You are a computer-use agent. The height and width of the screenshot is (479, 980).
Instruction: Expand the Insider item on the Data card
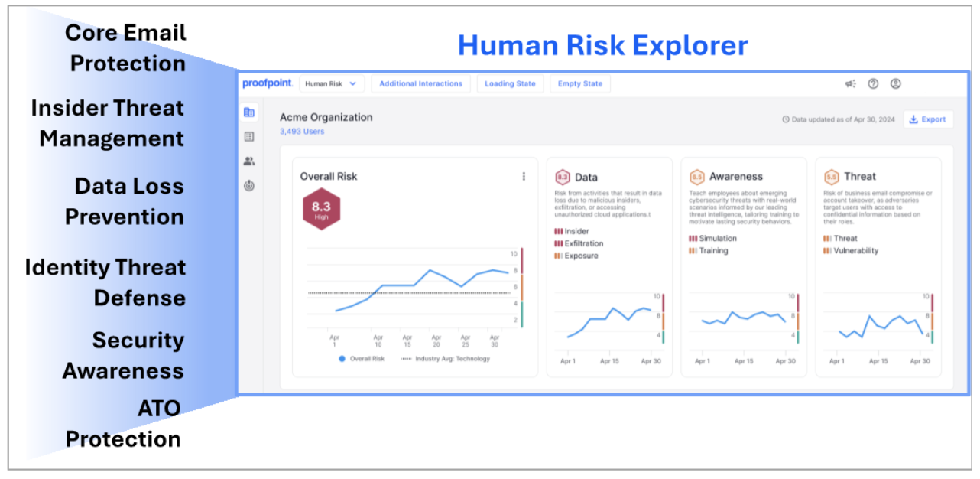[x=573, y=230]
